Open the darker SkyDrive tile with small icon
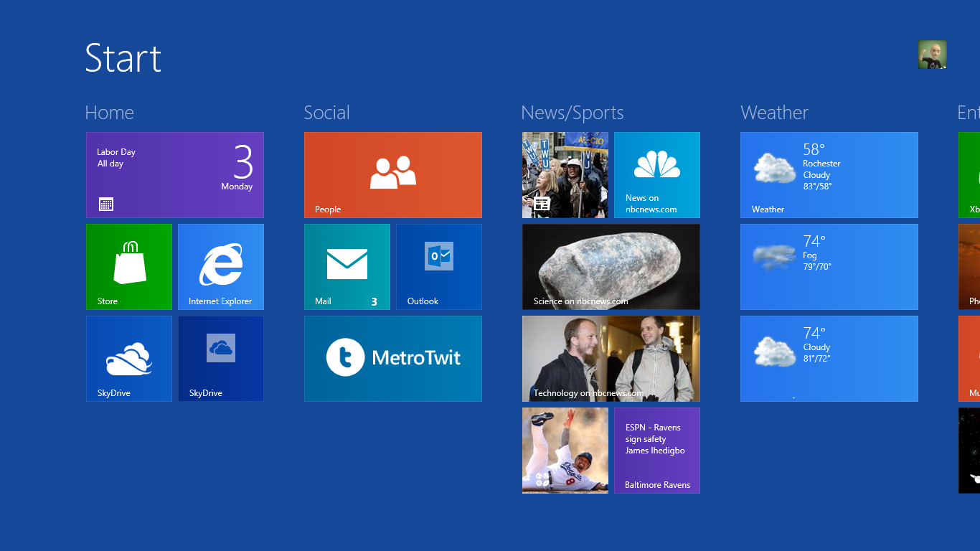Screen dimensions: 980x551 [x=221, y=359]
